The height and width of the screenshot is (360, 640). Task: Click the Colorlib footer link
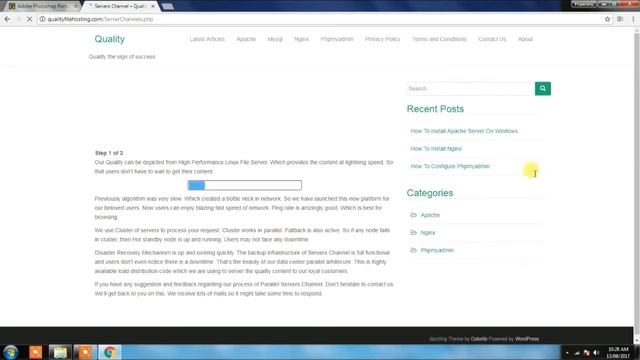pos(479,339)
